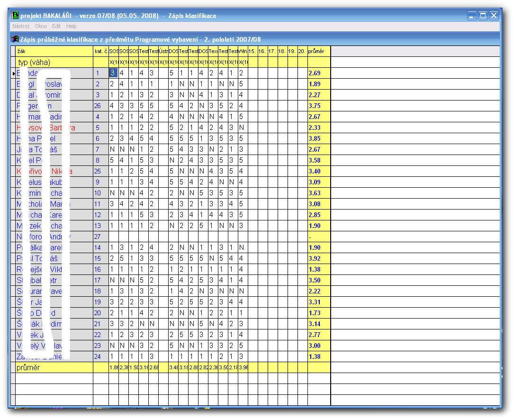Click average value 1.89
Screen dimensions: 514x420
coord(315,84)
